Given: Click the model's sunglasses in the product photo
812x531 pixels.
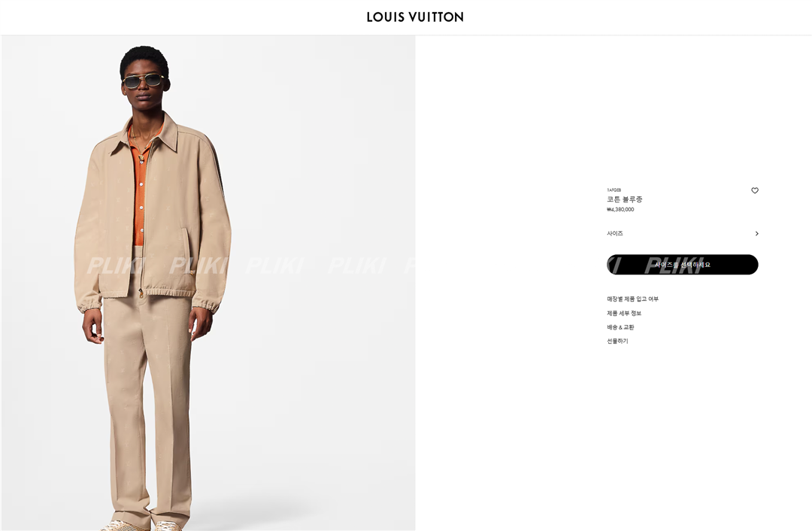Looking at the screenshot, I should [144, 80].
